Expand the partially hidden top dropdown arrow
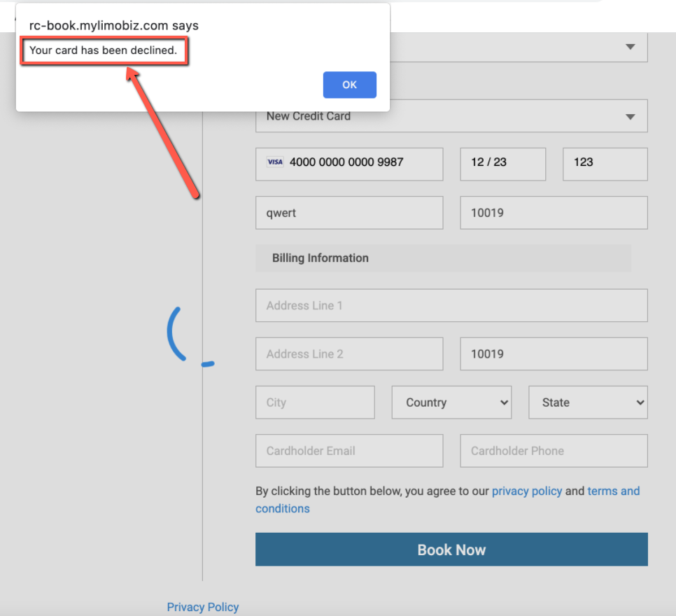This screenshot has height=616, width=676. (x=630, y=47)
